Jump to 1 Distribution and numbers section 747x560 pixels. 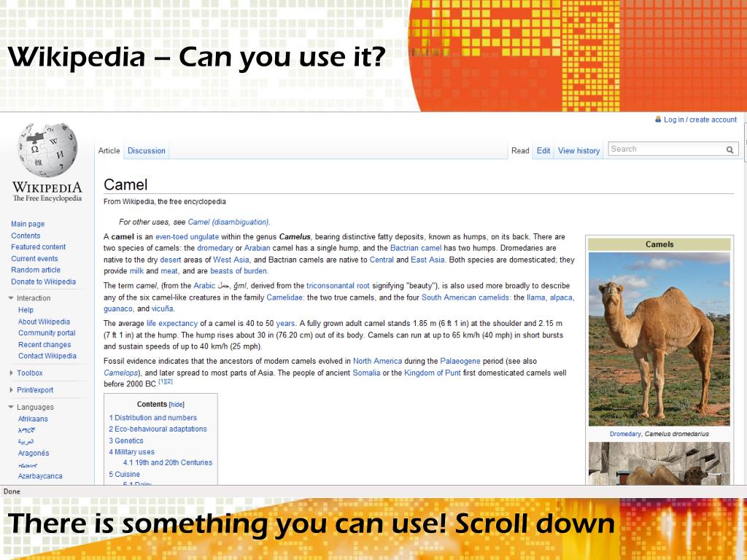tap(153, 418)
